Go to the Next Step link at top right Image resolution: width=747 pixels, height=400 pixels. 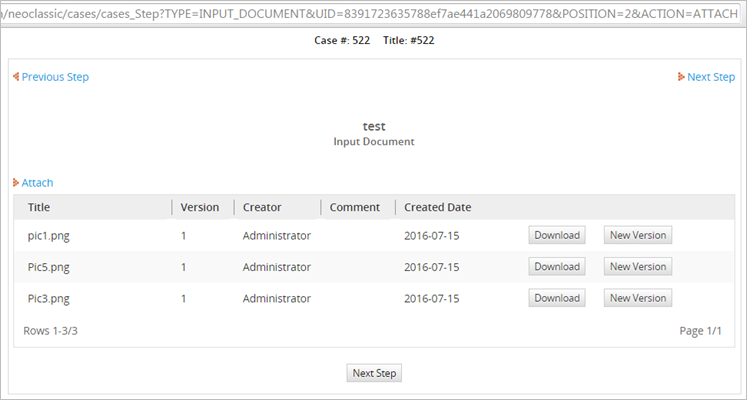point(710,77)
